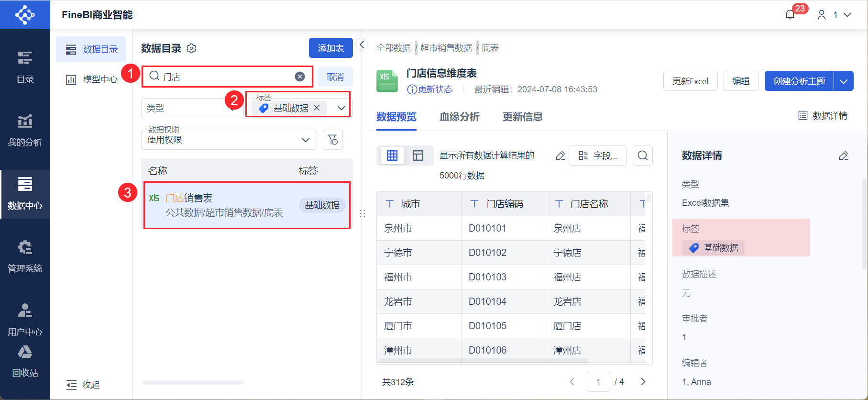Select the 泉州市 cell

click(419, 228)
